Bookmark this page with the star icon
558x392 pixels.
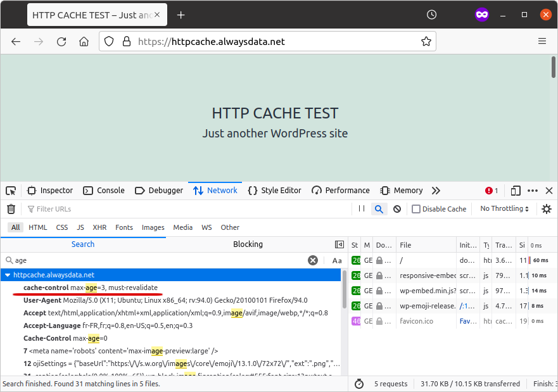(426, 42)
